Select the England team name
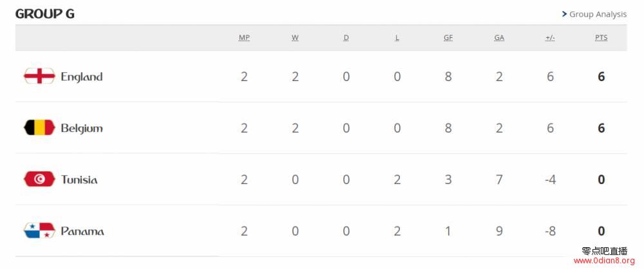Image resolution: width=644 pixels, height=269 pixels. coord(82,77)
